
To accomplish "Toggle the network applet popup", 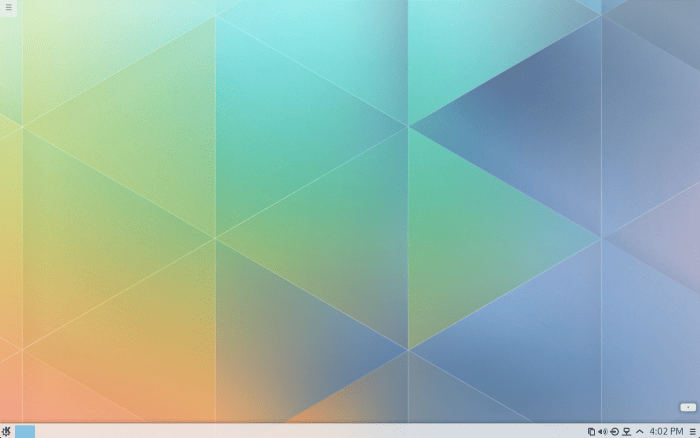I will coord(626,431).
